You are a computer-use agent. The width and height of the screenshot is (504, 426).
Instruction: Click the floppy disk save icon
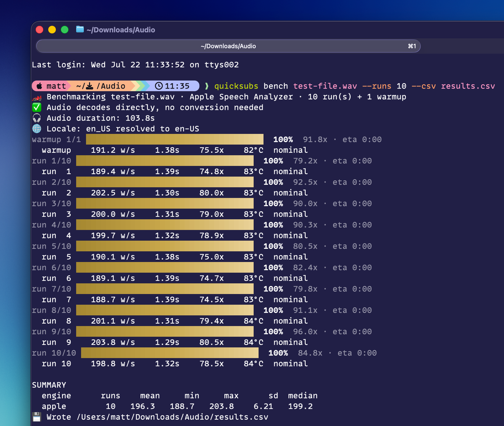(37, 417)
